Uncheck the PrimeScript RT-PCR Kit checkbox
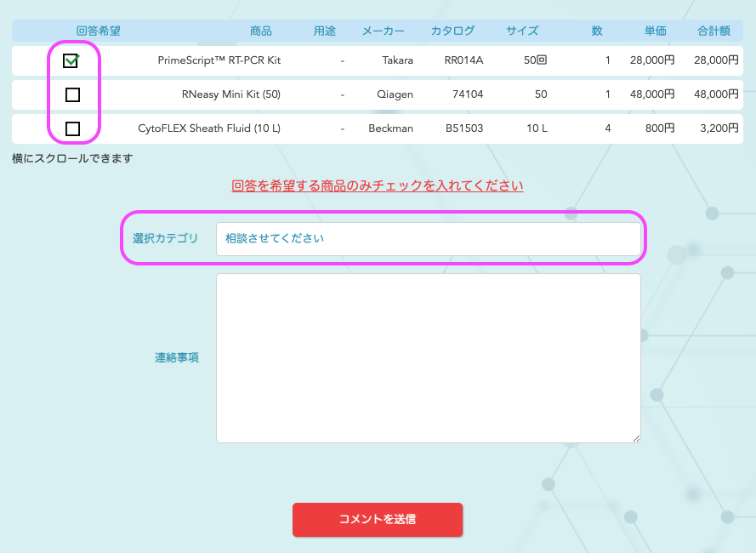 tap(72, 61)
